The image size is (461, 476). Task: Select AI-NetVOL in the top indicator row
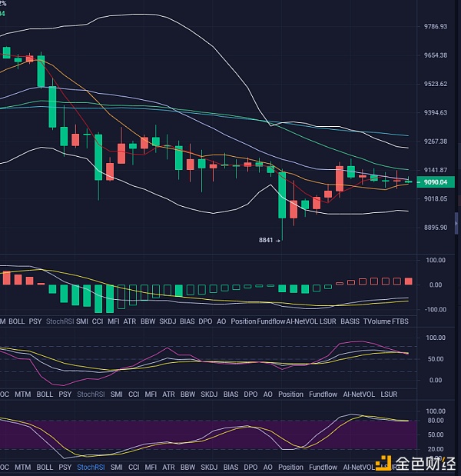pyautogui.click(x=302, y=321)
